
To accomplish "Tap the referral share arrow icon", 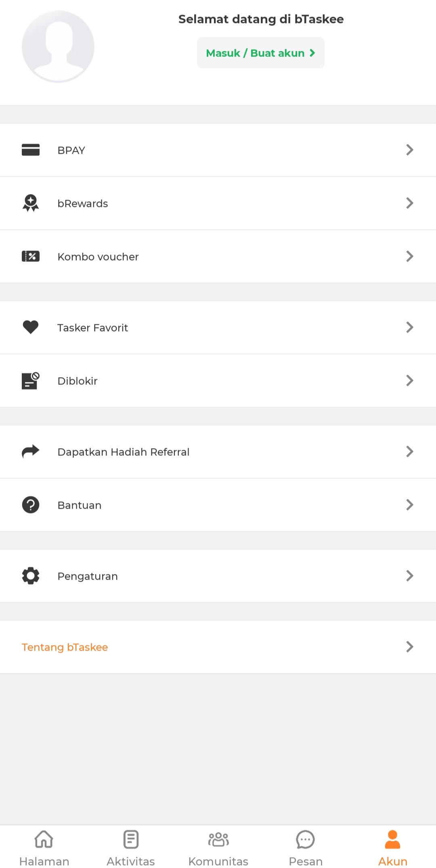I will click(x=31, y=451).
